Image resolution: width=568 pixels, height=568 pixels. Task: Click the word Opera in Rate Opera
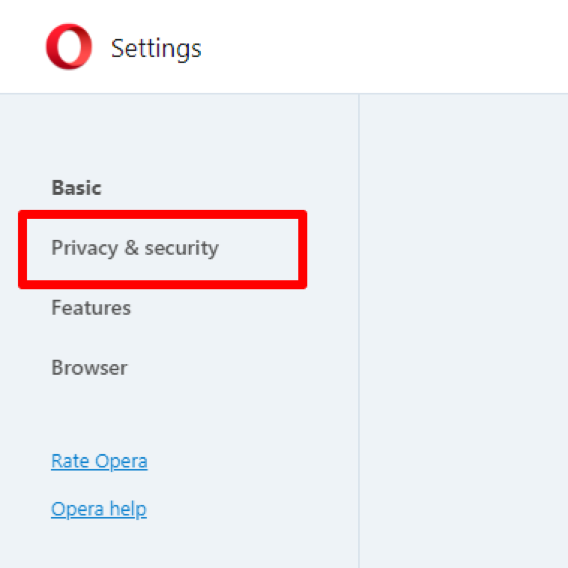(121, 462)
